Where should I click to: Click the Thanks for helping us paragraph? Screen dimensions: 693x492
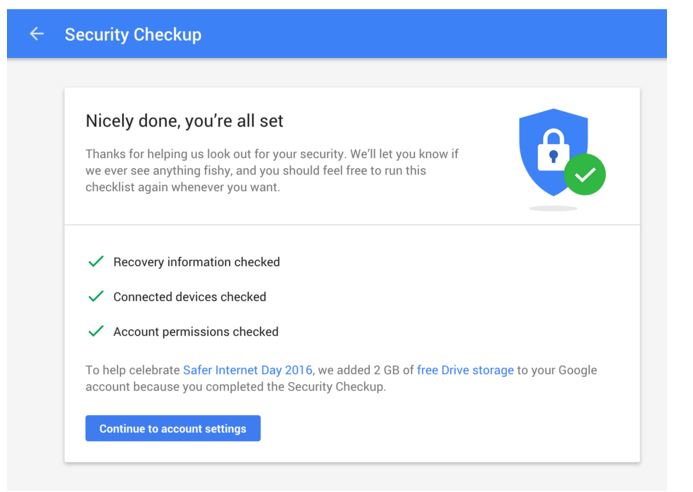(x=270, y=171)
